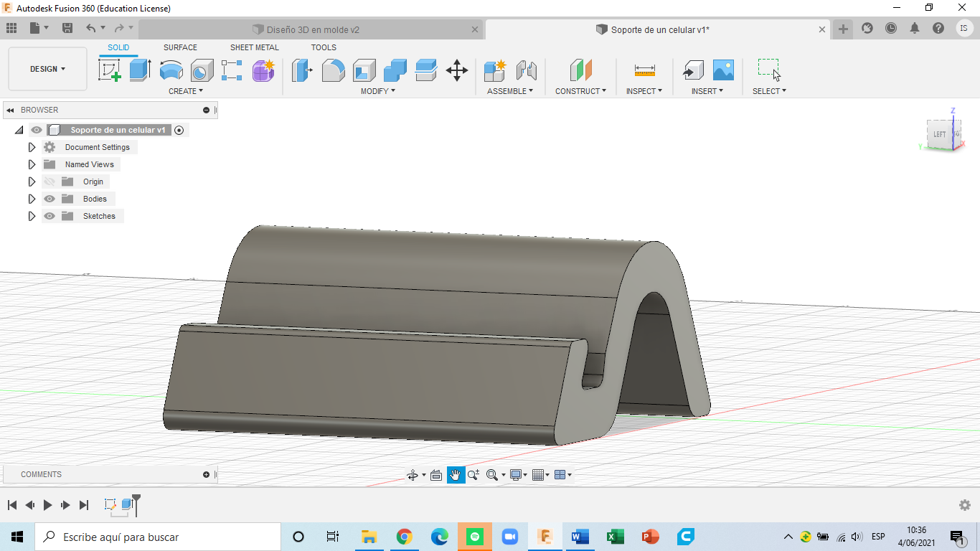
Task: Open the Offset Plane construct tool
Action: [x=581, y=70]
